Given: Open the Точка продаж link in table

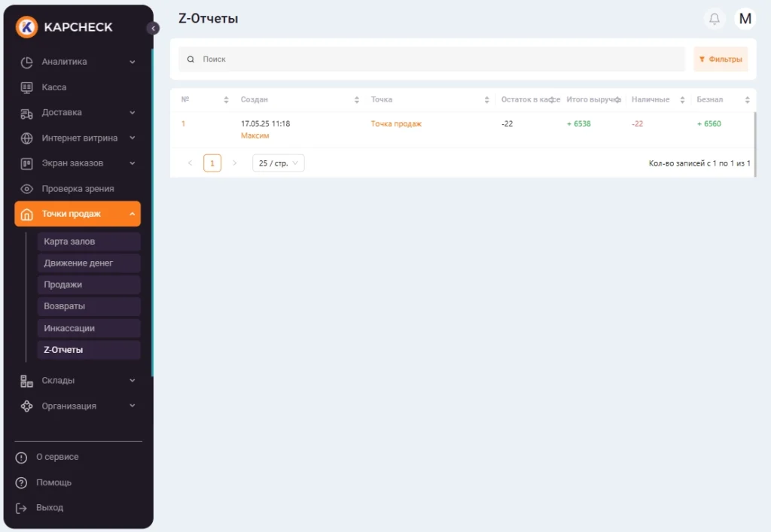Looking at the screenshot, I should pyautogui.click(x=396, y=124).
